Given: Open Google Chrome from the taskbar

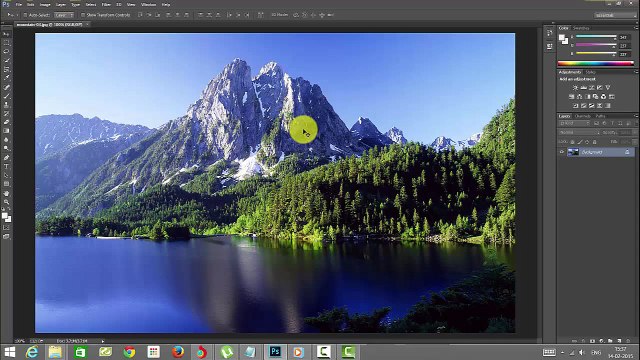Looking at the screenshot, I should (129, 351).
